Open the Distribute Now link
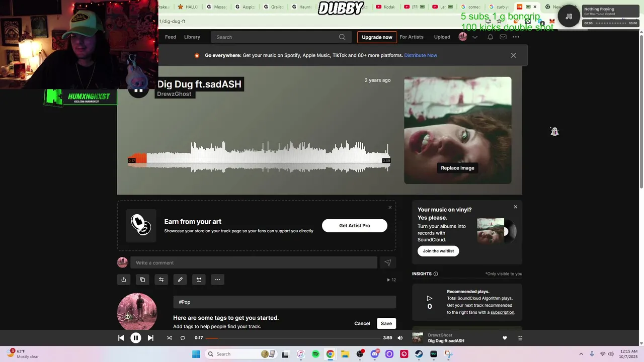 (x=421, y=55)
